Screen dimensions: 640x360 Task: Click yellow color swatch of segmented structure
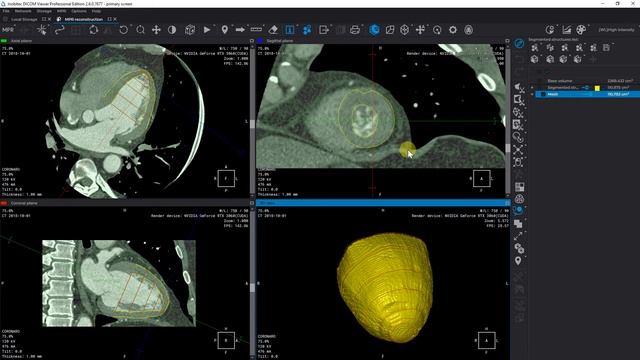click(597, 88)
